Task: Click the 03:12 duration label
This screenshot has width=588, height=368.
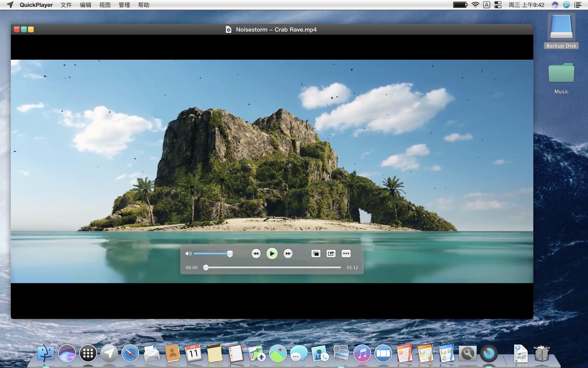Action: [x=352, y=267]
